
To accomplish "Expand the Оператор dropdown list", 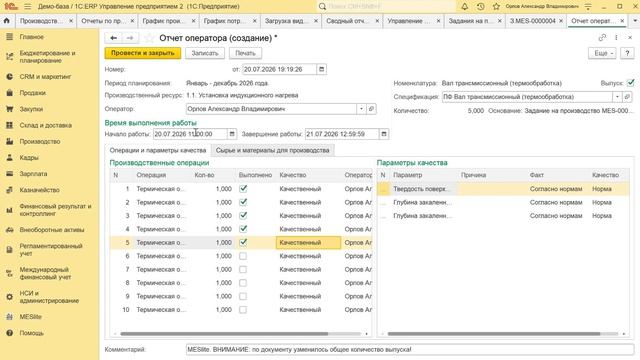I will [361, 109].
